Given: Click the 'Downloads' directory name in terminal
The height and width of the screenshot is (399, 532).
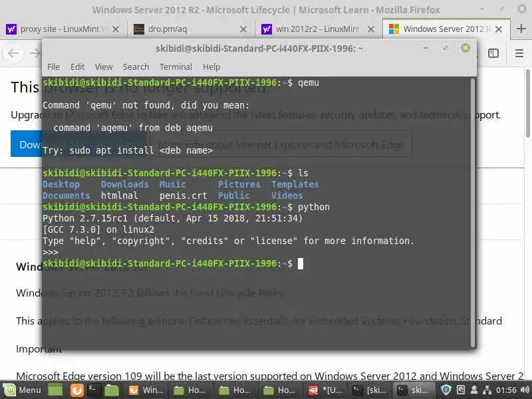Looking at the screenshot, I should point(124,185).
